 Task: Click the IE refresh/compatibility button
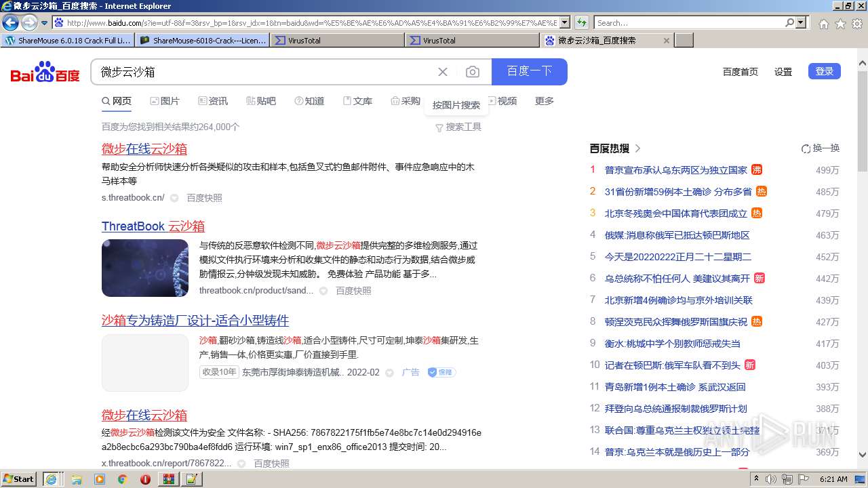pos(581,23)
